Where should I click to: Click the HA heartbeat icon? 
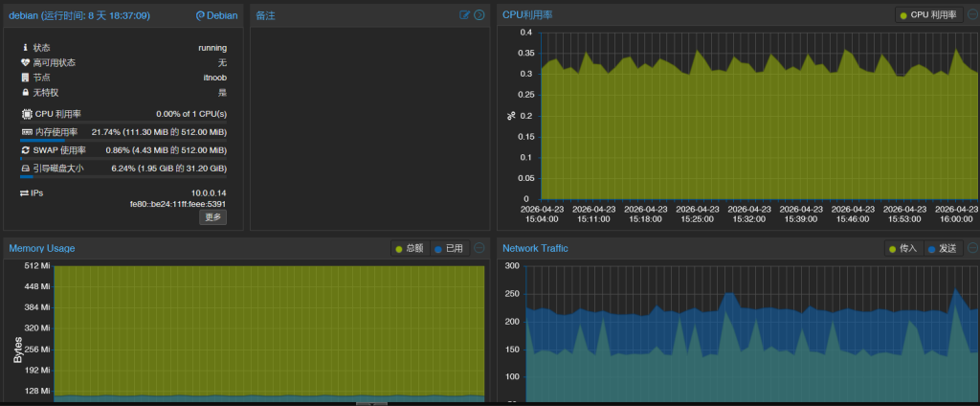[x=25, y=62]
